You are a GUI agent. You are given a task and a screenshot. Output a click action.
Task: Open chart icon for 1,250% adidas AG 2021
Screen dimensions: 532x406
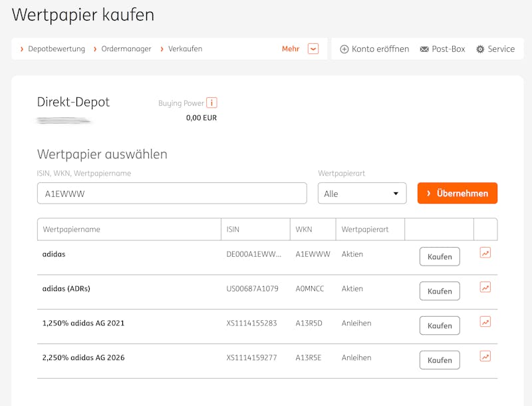click(x=485, y=322)
